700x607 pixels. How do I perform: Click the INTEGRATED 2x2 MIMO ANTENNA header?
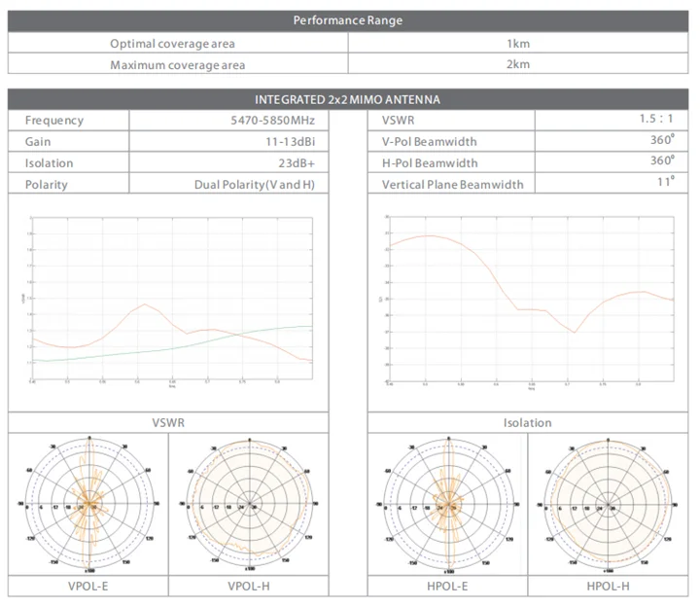click(x=348, y=99)
